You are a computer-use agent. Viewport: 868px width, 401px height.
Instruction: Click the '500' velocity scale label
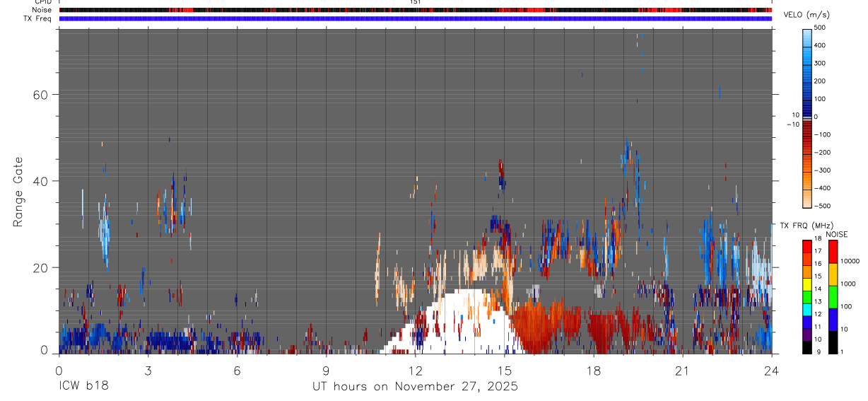(820, 28)
